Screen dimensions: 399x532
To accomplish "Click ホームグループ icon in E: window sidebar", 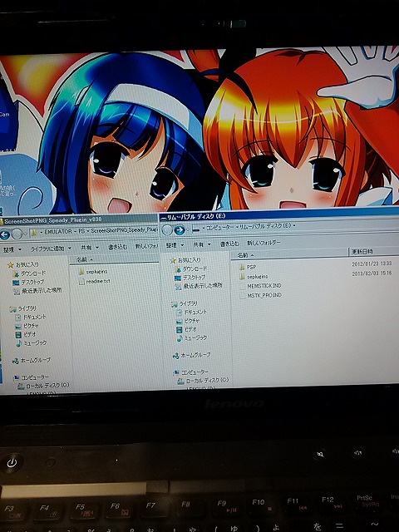I will pyautogui.click(x=175, y=356).
